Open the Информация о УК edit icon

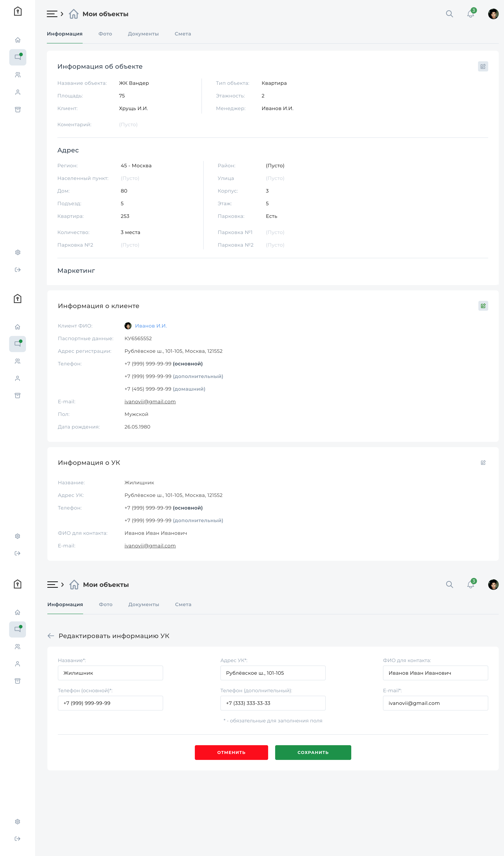coord(483,463)
